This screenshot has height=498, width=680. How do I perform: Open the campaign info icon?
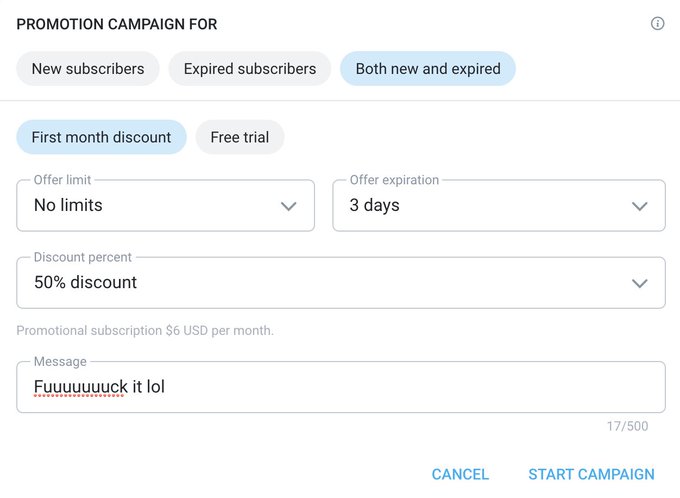(657, 23)
